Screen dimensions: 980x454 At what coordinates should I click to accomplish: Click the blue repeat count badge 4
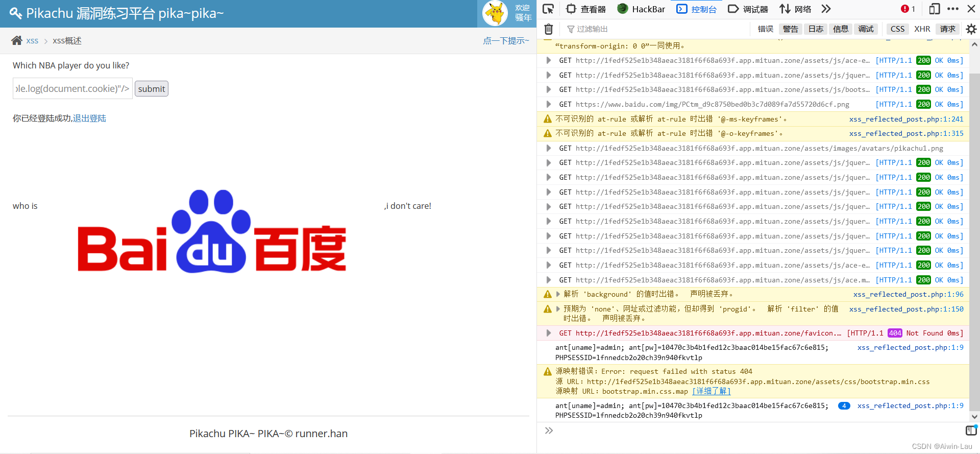[844, 405]
